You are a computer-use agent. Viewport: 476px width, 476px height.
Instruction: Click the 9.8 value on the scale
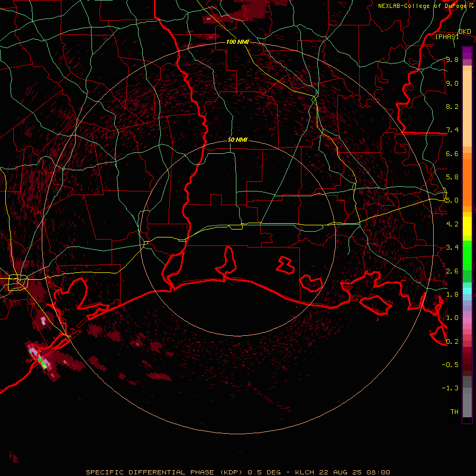coord(452,59)
